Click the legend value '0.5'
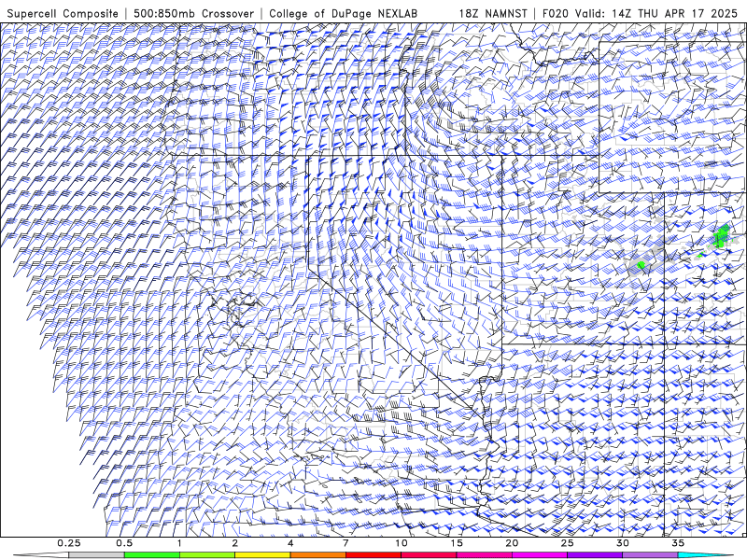 [x=124, y=543]
